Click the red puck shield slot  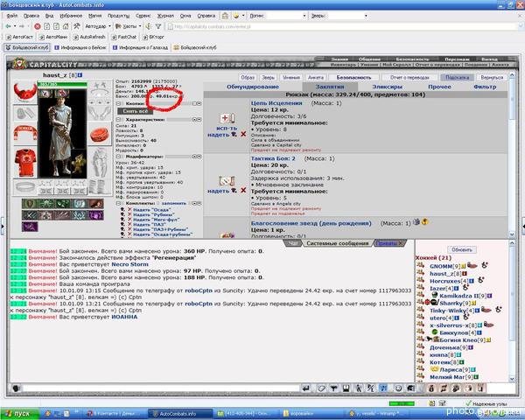(x=100, y=133)
